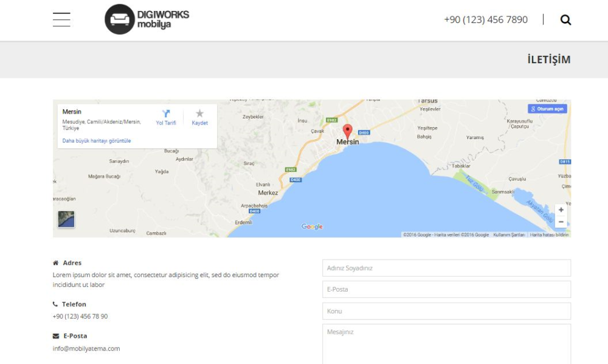Focus the Konu subject field
The width and height of the screenshot is (608, 364).
coord(446,311)
